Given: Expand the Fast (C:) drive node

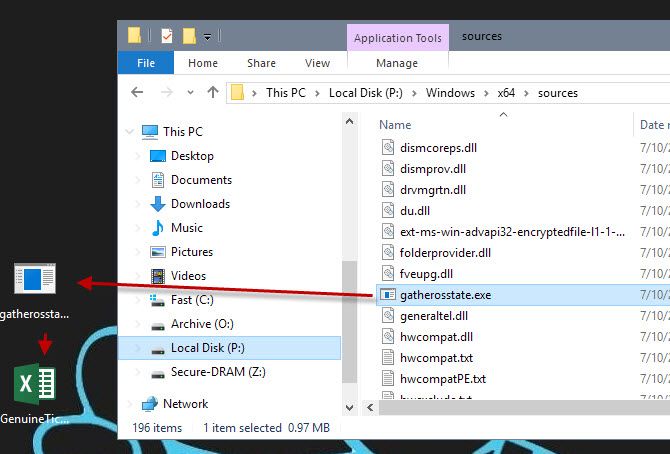Looking at the screenshot, I should click(x=137, y=300).
